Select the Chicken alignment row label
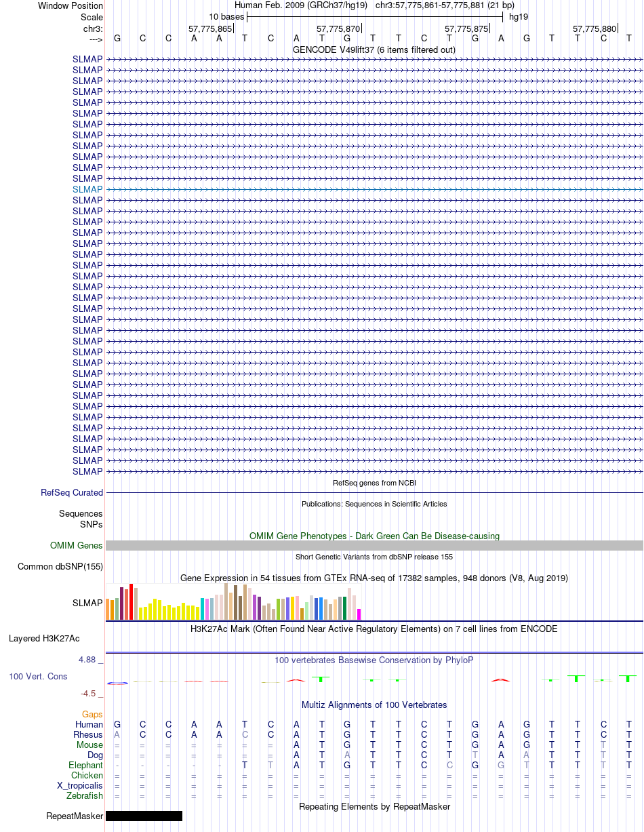644x832 pixels. [x=87, y=775]
